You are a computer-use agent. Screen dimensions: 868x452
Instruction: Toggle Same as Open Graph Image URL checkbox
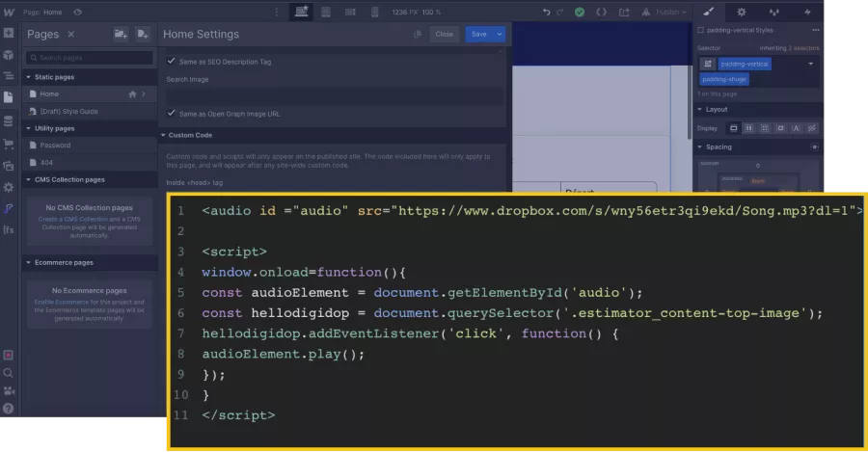click(171, 114)
